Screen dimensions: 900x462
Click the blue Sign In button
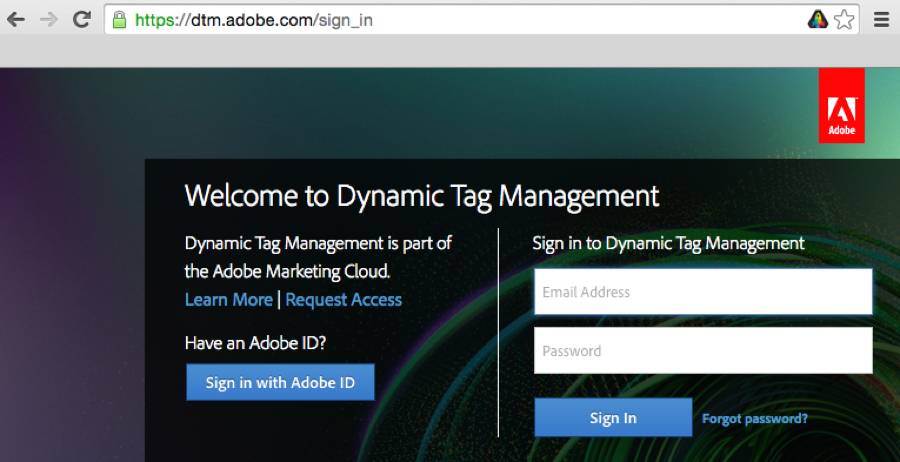coord(613,418)
